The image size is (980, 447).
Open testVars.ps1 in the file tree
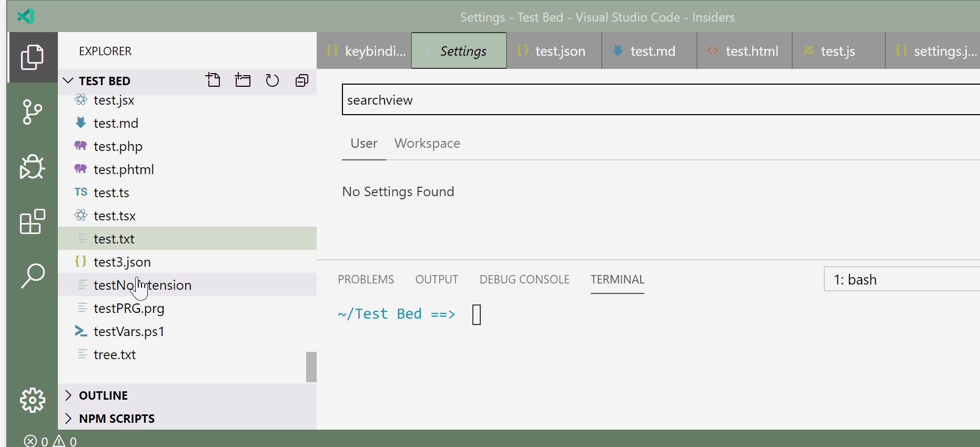pos(187,331)
